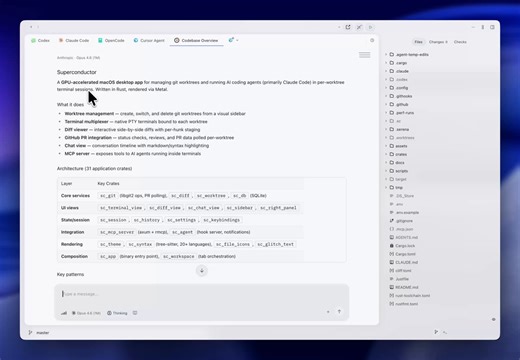520x360 pixels.
Task: Click the master branch indicator
Action: 39,333
